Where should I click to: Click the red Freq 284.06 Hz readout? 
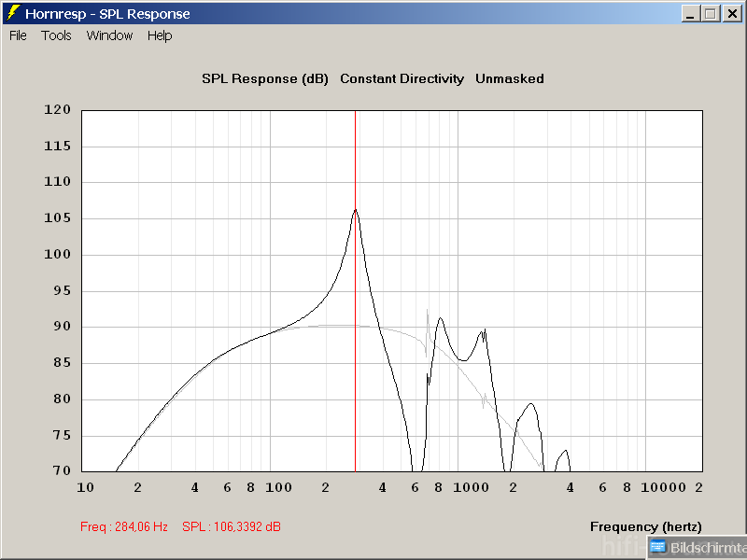click(x=124, y=527)
